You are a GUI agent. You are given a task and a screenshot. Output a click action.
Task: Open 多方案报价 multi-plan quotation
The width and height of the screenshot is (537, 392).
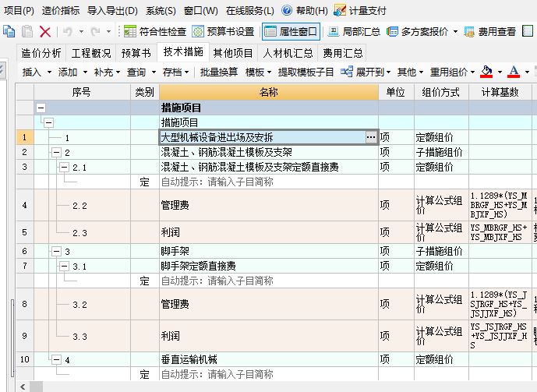[x=417, y=32]
